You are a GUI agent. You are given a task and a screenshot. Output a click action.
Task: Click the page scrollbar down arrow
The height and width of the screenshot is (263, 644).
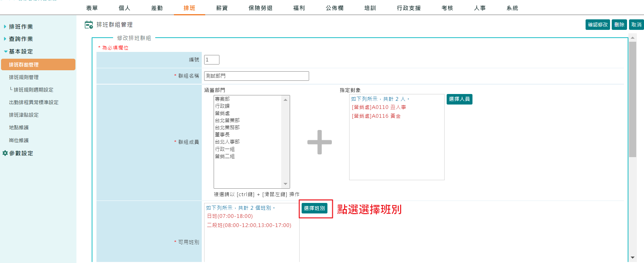tap(632, 258)
